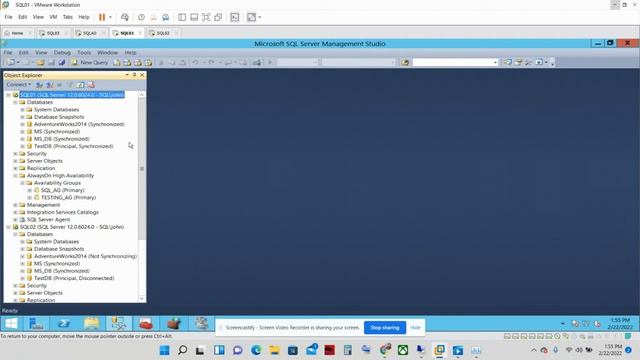Collapse the AlwaysOn High Availability folder
Viewport: 640px width, 360px height.
click(16, 176)
